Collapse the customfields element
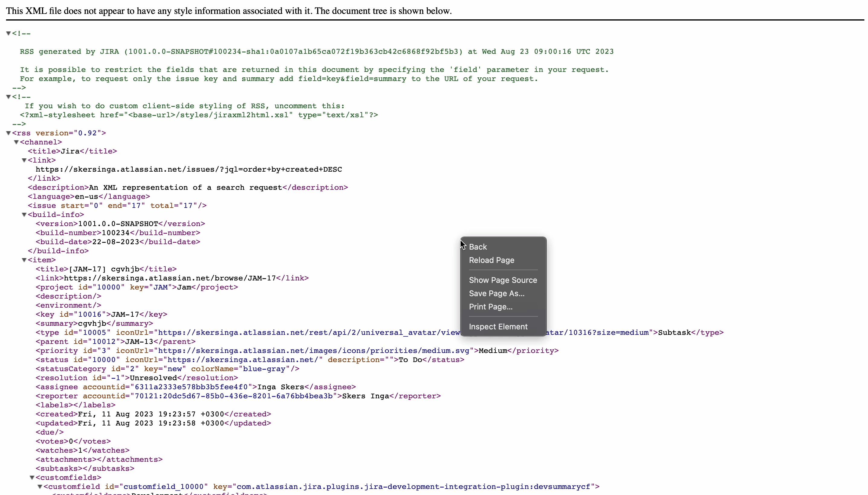Screen dimensions: 868x495 point(32,478)
